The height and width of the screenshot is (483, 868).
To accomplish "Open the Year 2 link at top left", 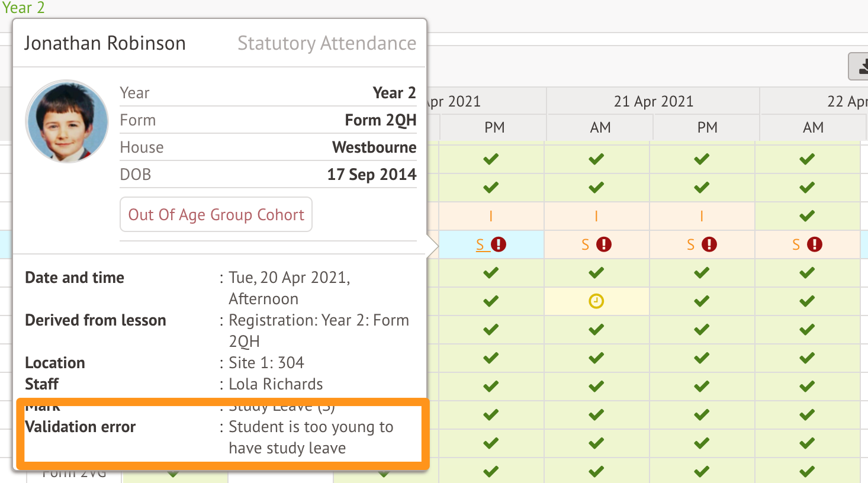I will click(x=23, y=8).
